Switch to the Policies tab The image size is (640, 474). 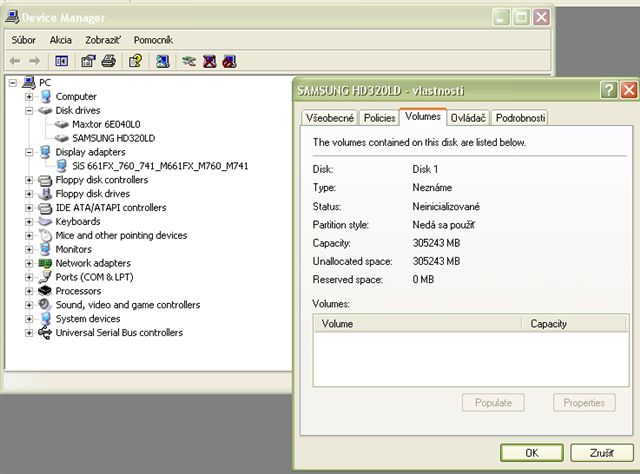[x=379, y=118]
